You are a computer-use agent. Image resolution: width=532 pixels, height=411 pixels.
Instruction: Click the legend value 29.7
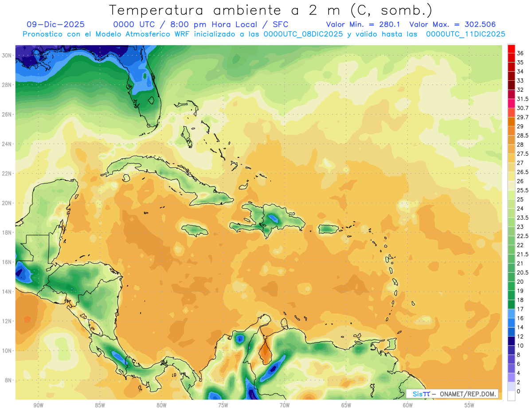pos(523,117)
